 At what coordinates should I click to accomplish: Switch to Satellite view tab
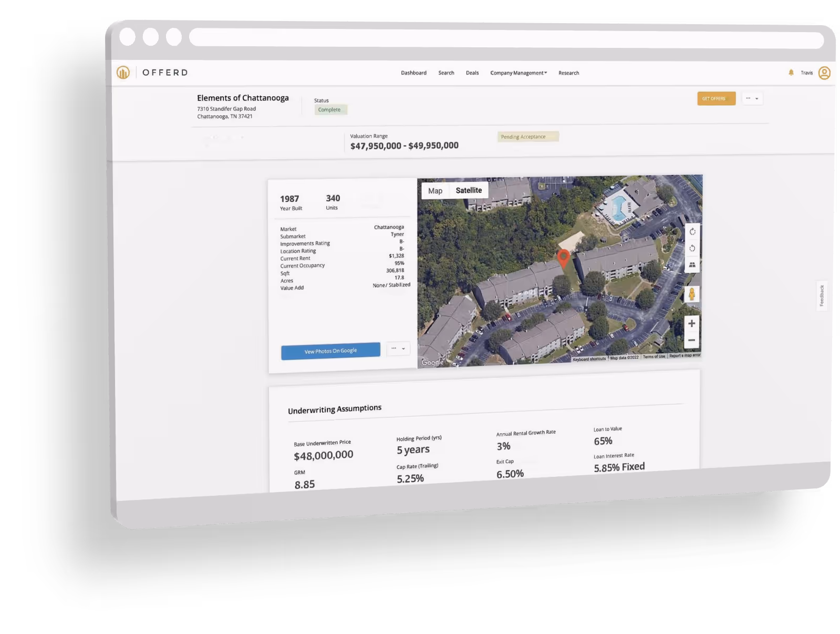pyautogui.click(x=469, y=190)
